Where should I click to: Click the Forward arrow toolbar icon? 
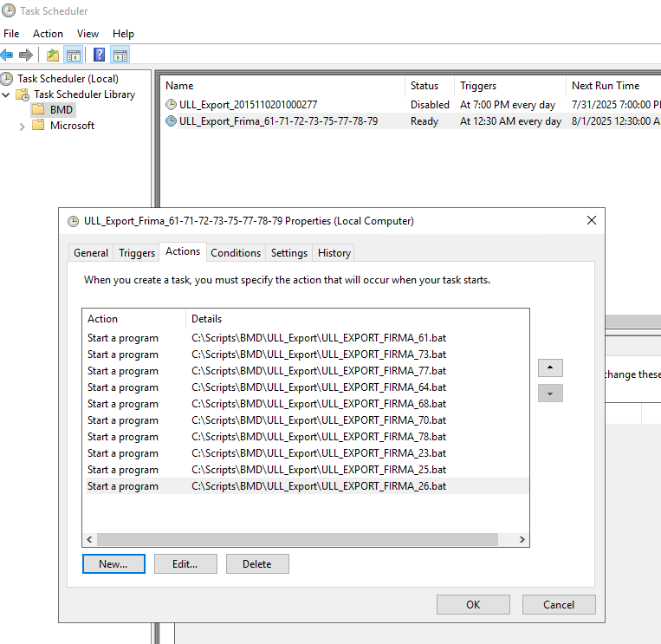(26, 55)
